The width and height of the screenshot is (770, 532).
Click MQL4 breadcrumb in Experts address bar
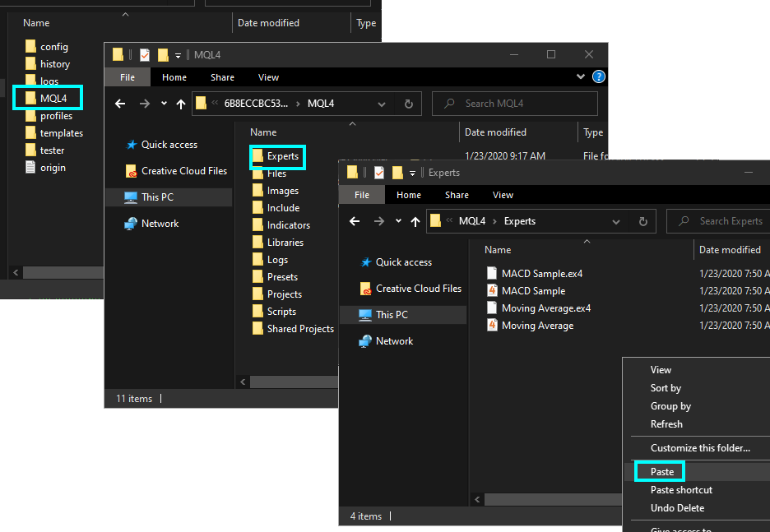coord(472,221)
